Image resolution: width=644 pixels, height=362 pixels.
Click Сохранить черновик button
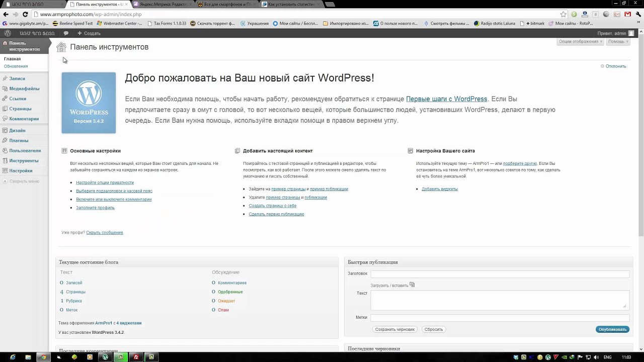pos(395,329)
